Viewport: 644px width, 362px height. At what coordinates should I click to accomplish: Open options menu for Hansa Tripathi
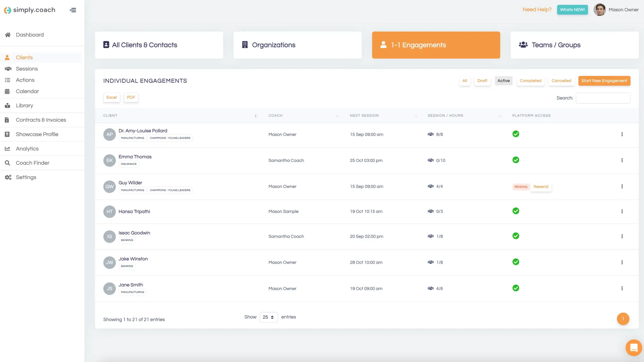click(622, 211)
